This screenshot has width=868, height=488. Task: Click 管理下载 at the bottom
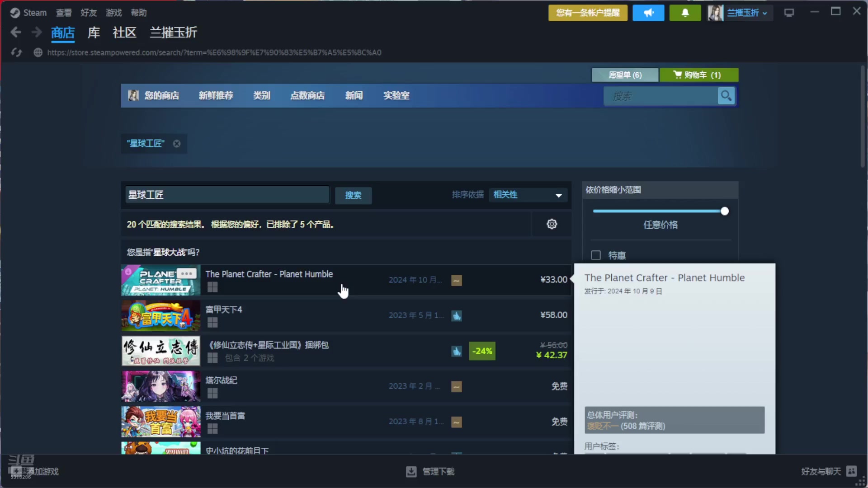click(438, 472)
